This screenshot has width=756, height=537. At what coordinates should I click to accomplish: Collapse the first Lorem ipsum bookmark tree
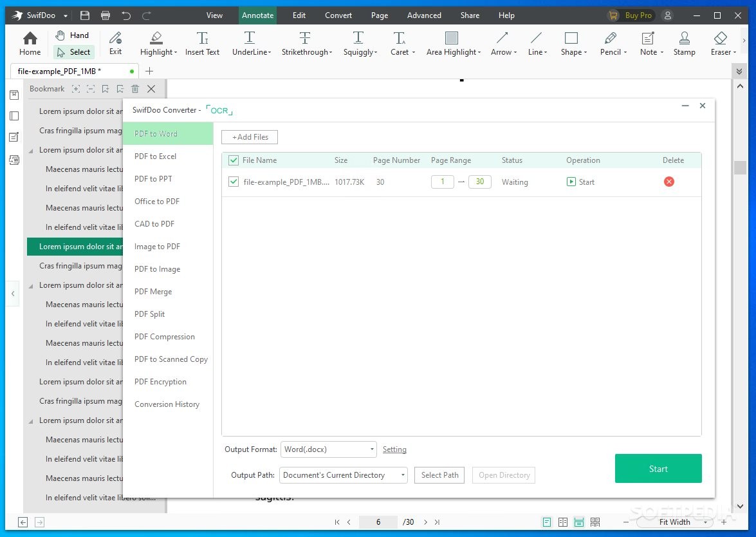tap(31, 151)
